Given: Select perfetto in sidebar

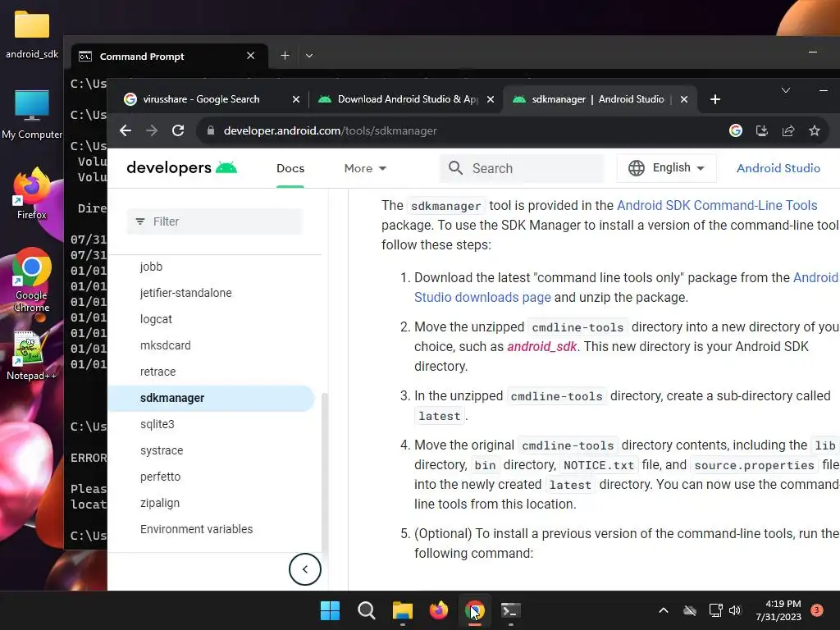Looking at the screenshot, I should coord(160,477).
